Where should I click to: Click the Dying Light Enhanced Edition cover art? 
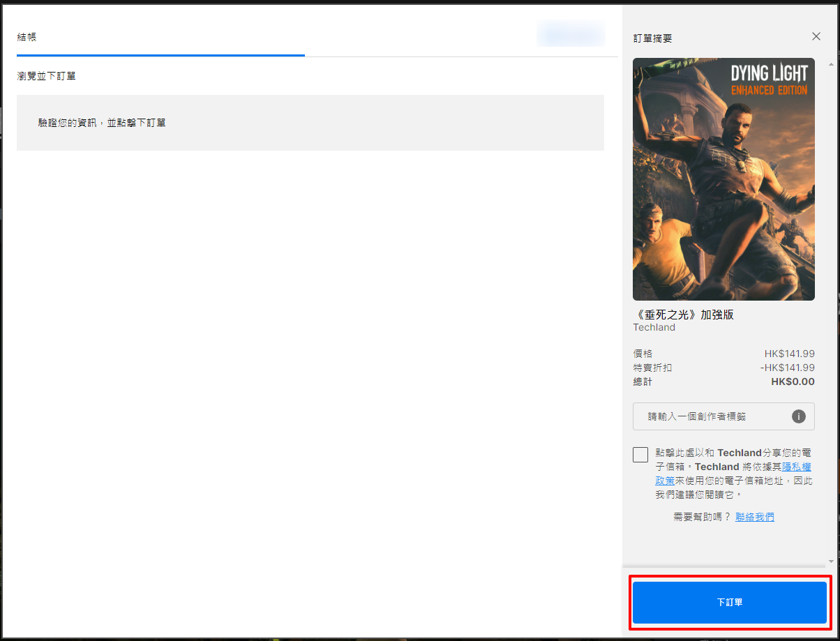pos(723,179)
